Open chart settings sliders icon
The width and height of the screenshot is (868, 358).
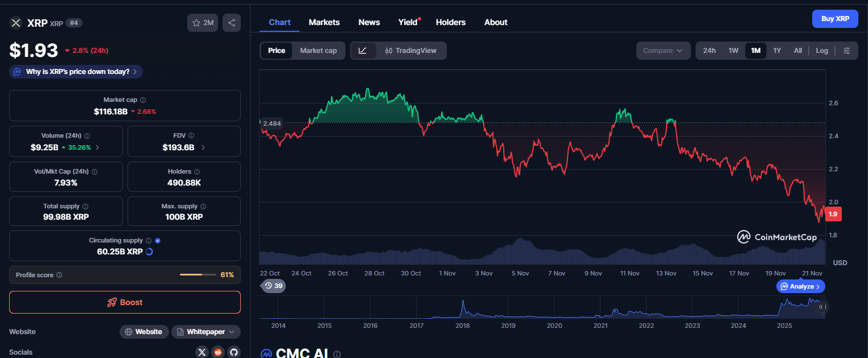pyautogui.click(x=847, y=50)
